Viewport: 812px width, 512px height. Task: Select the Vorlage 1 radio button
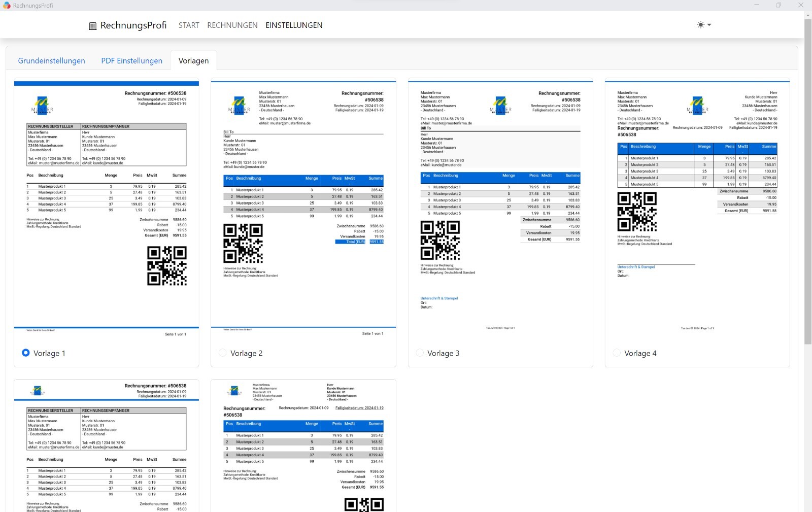(x=26, y=353)
